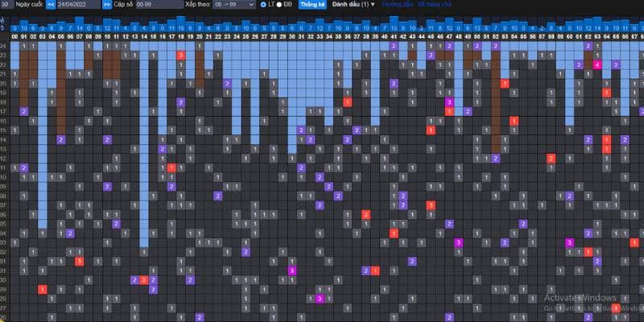Click the red cell 3 in column 18
The image size is (644, 322).
(181, 55)
